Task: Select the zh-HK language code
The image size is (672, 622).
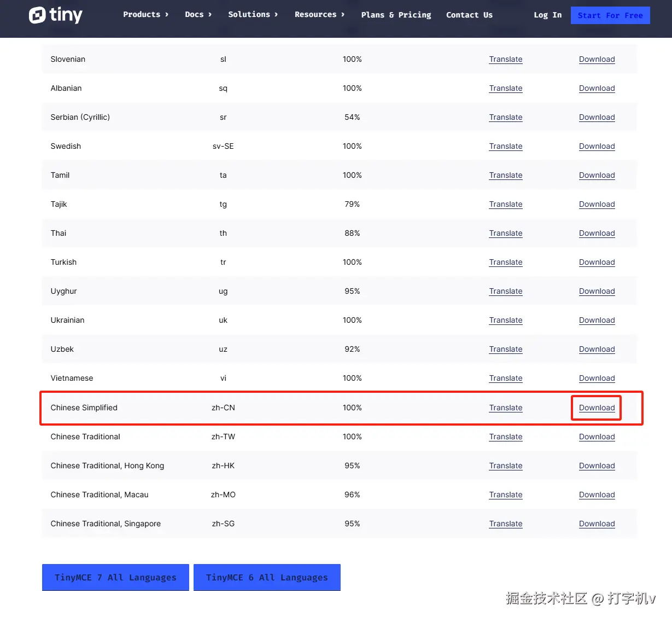Action: 223,466
